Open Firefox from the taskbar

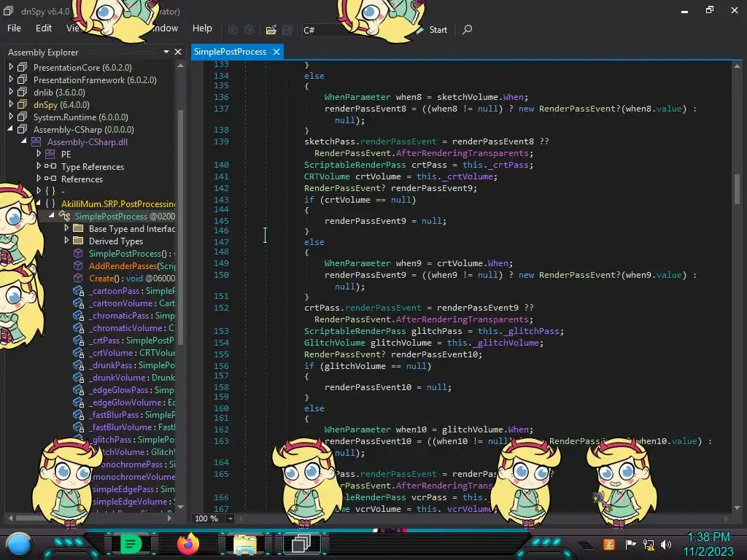187,544
